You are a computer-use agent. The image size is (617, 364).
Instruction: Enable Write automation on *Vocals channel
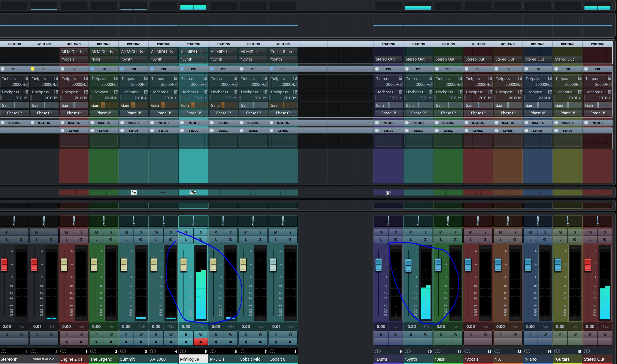[x=485, y=334]
